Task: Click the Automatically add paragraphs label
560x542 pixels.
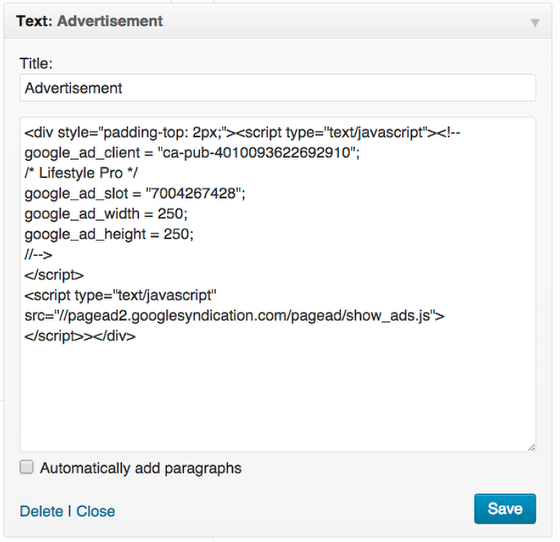Action: click(x=141, y=468)
